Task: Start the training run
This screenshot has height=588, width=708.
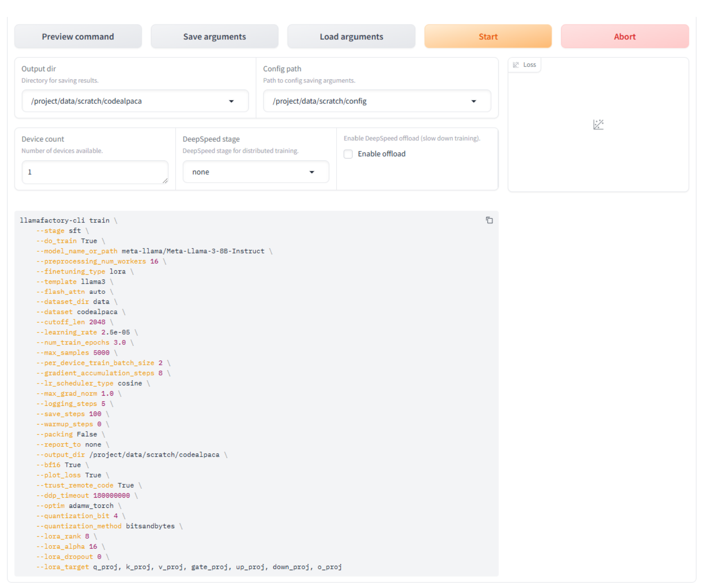Action: tap(488, 37)
